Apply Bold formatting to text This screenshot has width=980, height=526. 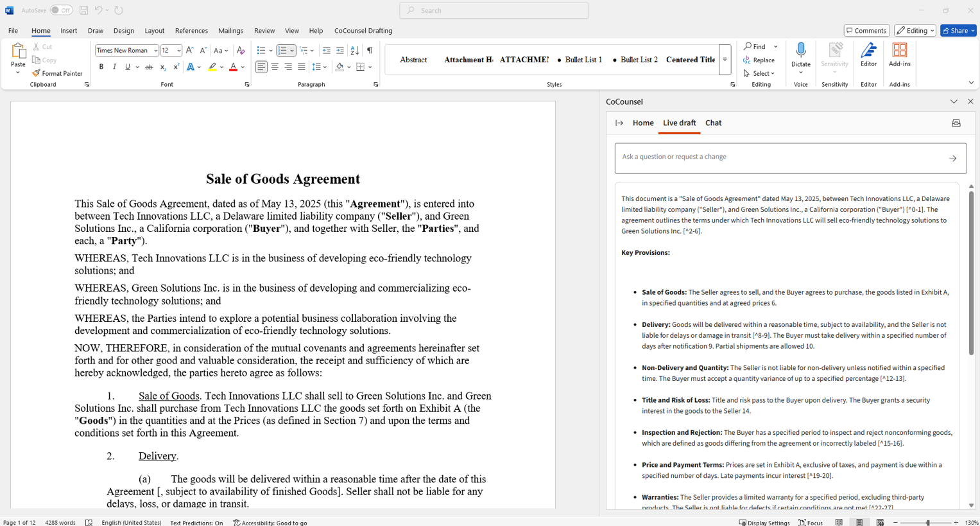coord(101,67)
